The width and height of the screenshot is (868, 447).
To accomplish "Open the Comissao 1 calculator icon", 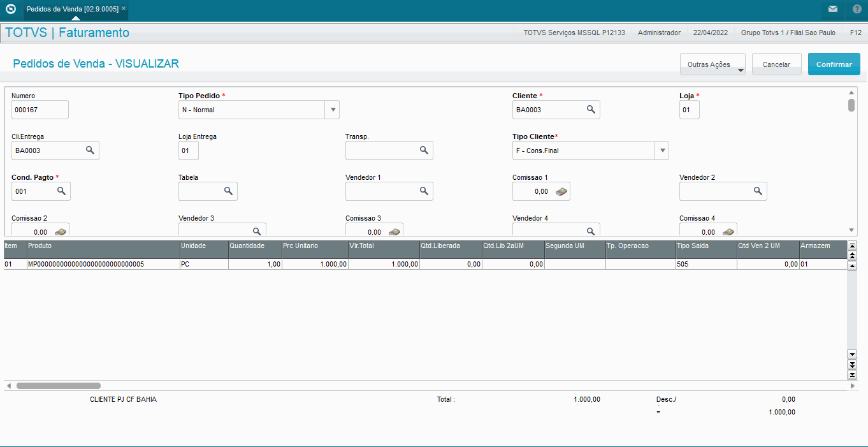I will click(x=561, y=191).
